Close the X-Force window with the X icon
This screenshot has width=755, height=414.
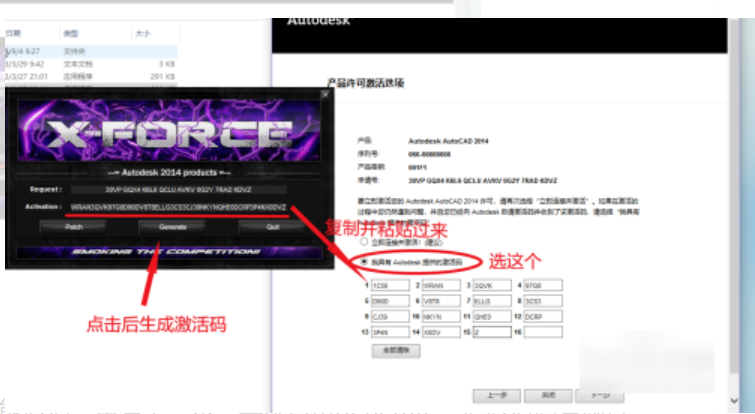[x=323, y=93]
